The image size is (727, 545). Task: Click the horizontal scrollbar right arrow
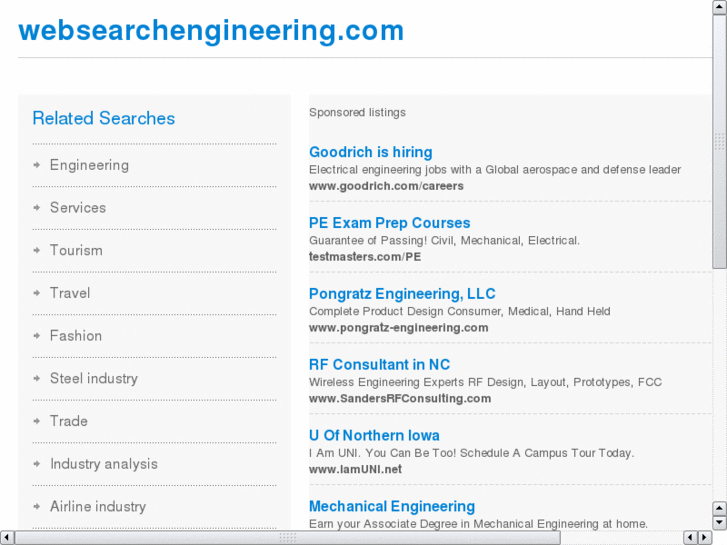pyautogui.click(x=705, y=537)
